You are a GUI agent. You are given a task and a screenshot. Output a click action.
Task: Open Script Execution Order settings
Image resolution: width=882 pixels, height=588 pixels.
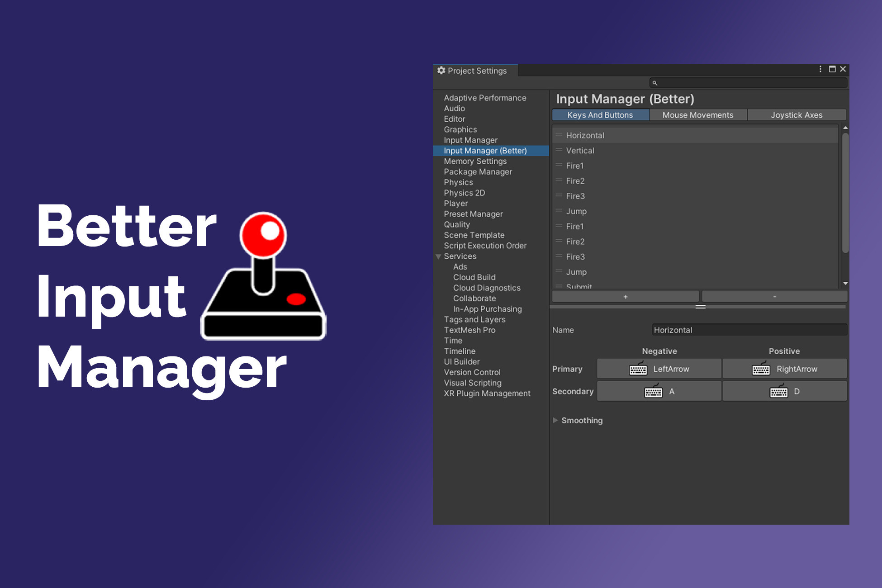point(485,246)
